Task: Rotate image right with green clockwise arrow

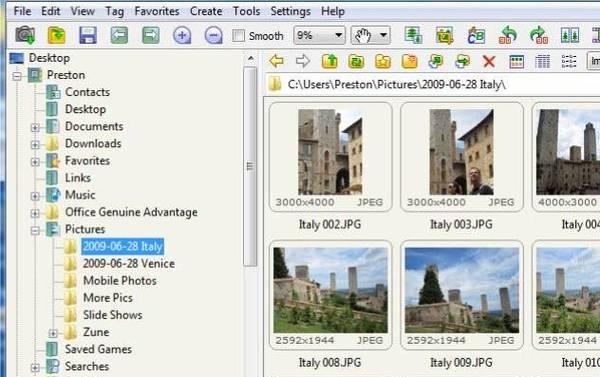Action: click(x=539, y=35)
